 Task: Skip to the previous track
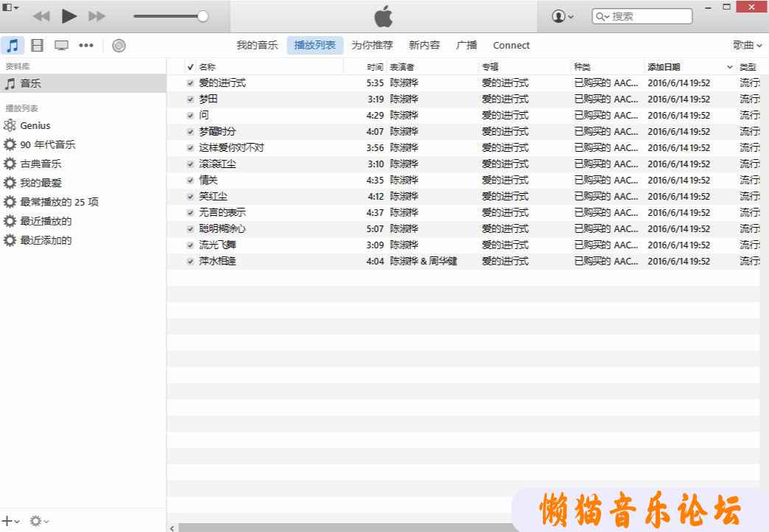[42, 16]
